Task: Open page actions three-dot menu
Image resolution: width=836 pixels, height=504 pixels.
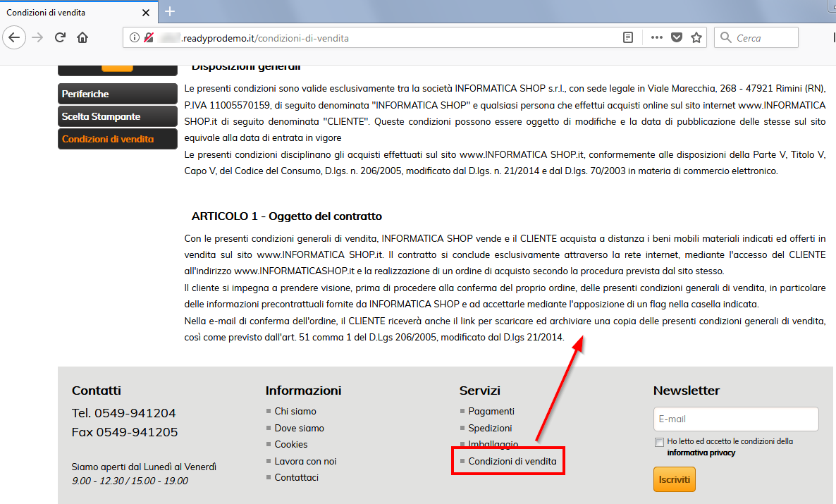Action: pos(657,37)
